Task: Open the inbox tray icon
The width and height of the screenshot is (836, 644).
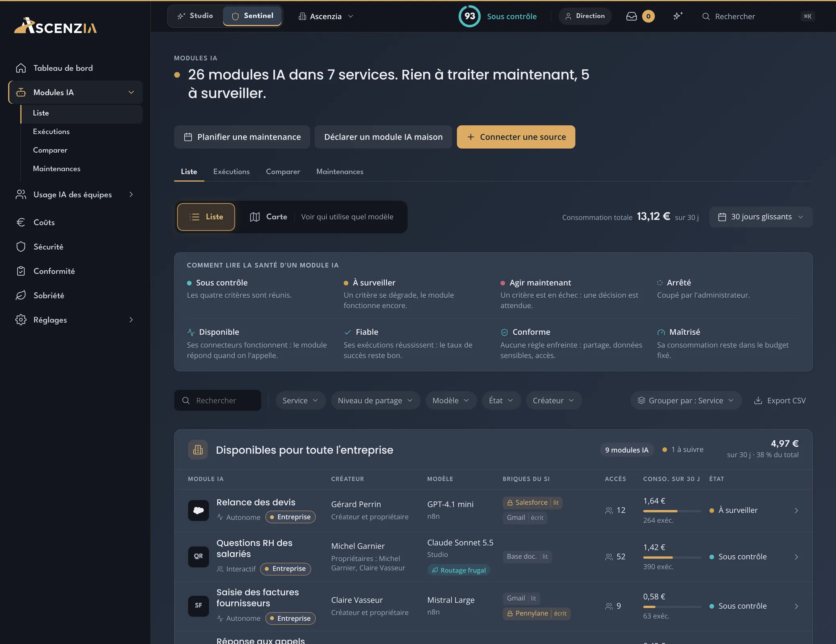Action: coord(631,16)
